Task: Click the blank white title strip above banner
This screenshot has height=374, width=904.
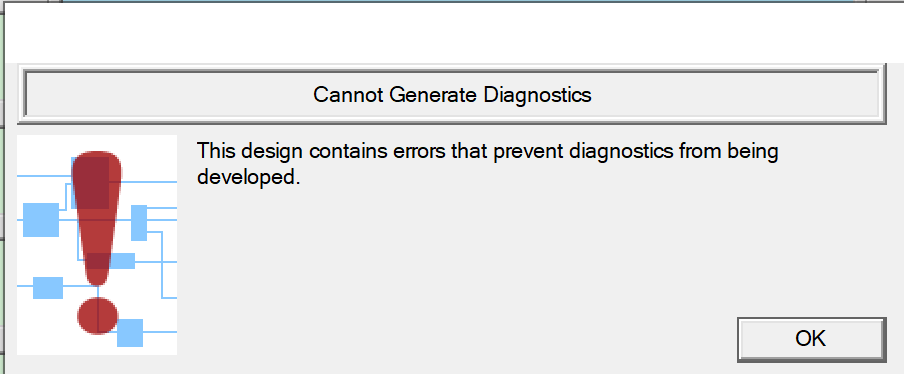Action: coord(452,31)
